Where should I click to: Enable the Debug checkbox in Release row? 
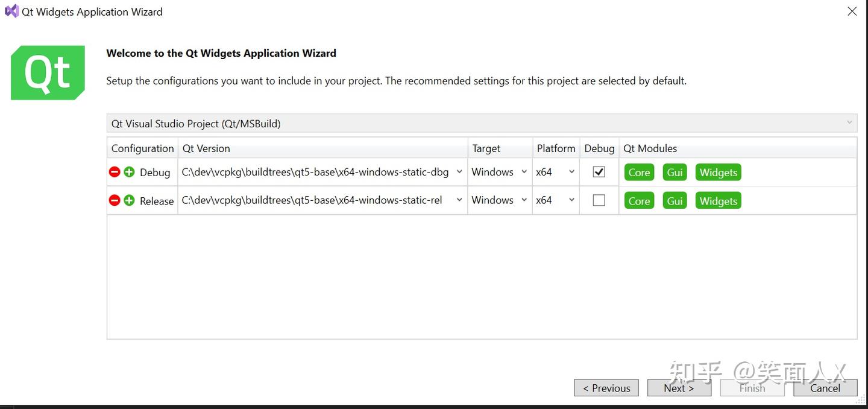pyautogui.click(x=599, y=200)
